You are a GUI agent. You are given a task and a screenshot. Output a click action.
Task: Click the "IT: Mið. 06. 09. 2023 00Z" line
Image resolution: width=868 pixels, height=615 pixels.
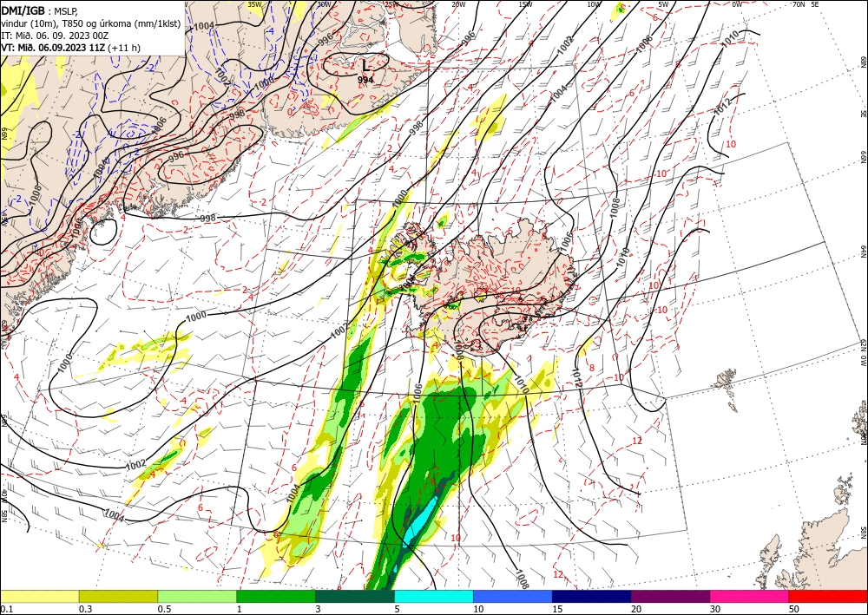coord(54,36)
